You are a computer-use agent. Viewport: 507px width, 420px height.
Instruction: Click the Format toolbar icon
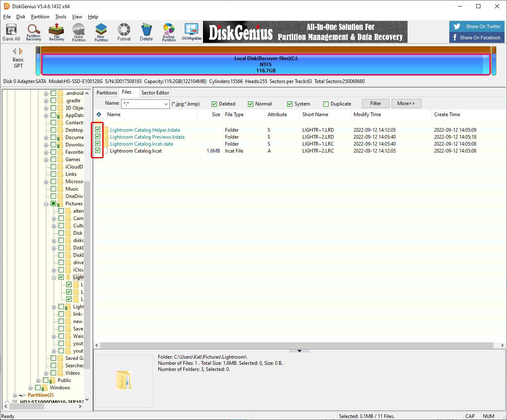coord(124,32)
